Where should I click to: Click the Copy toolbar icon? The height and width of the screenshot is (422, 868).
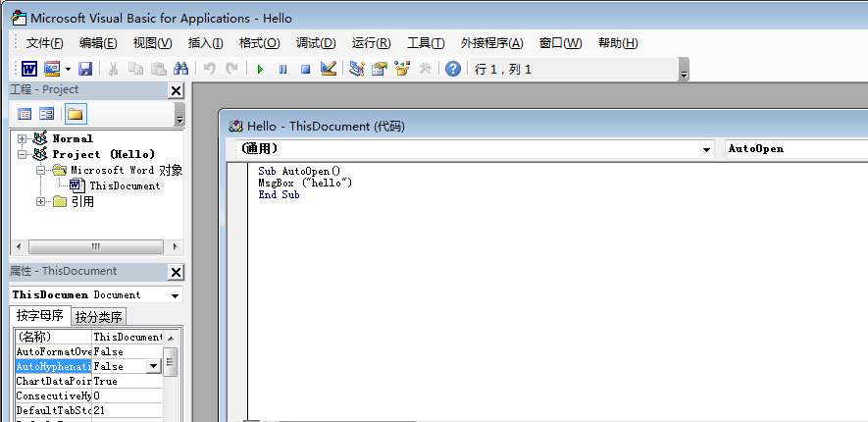[135, 70]
